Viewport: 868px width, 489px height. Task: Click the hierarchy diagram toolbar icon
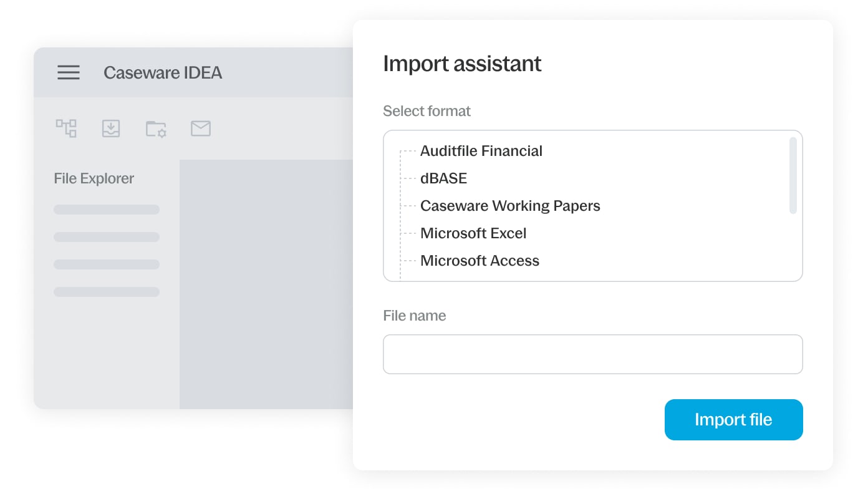click(x=66, y=128)
